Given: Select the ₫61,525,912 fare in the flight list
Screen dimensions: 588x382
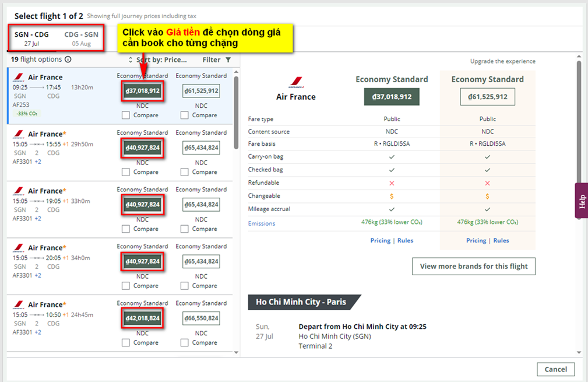Looking at the screenshot, I should coord(202,91).
